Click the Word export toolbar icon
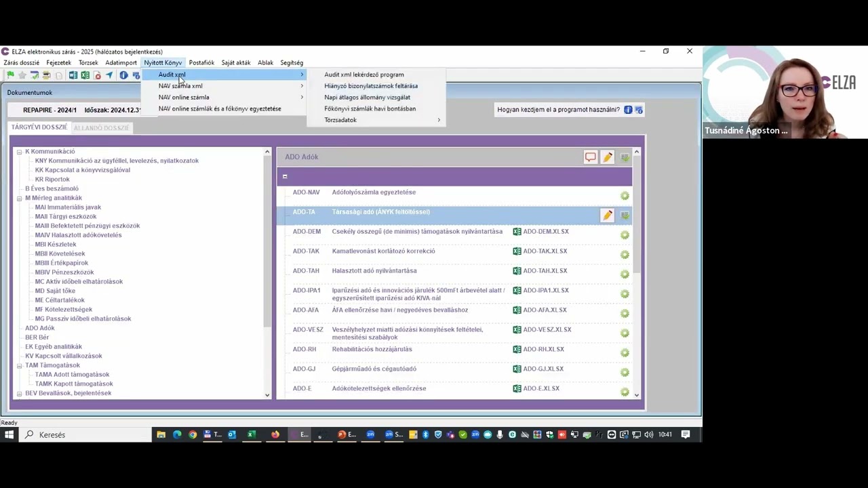This screenshot has width=868, height=488. point(73,75)
